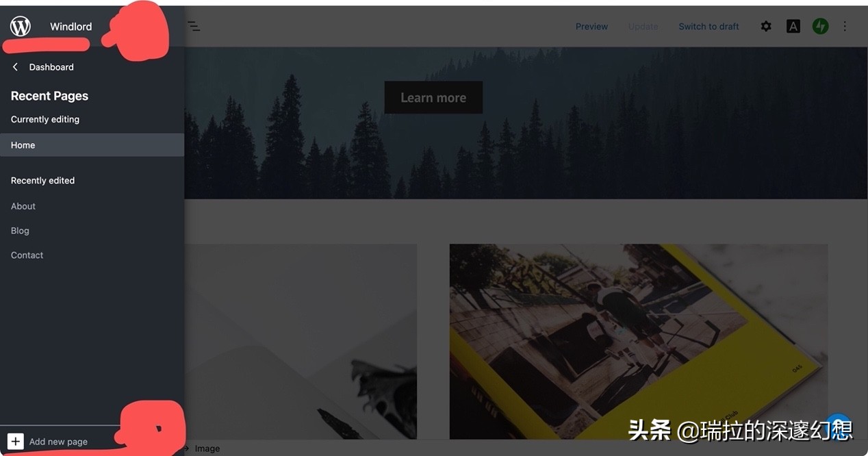Image resolution: width=868 pixels, height=456 pixels.
Task: Click the plus icon beside Add new page
Action: [15, 441]
